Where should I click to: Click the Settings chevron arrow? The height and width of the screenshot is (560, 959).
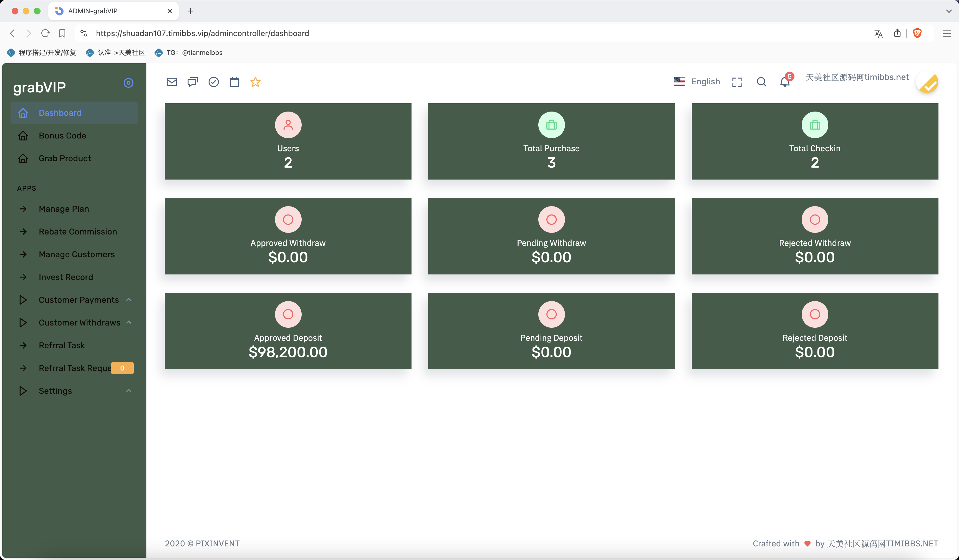129,391
